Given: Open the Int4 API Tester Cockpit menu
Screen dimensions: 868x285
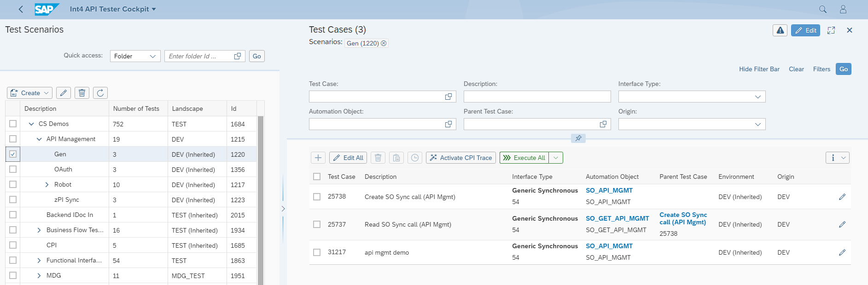Looking at the screenshot, I should click(x=113, y=9).
